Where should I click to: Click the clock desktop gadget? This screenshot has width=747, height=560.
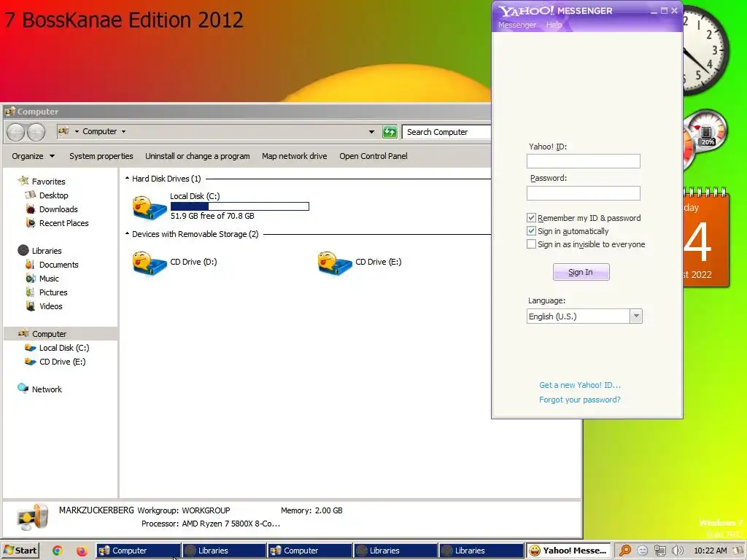(705, 50)
